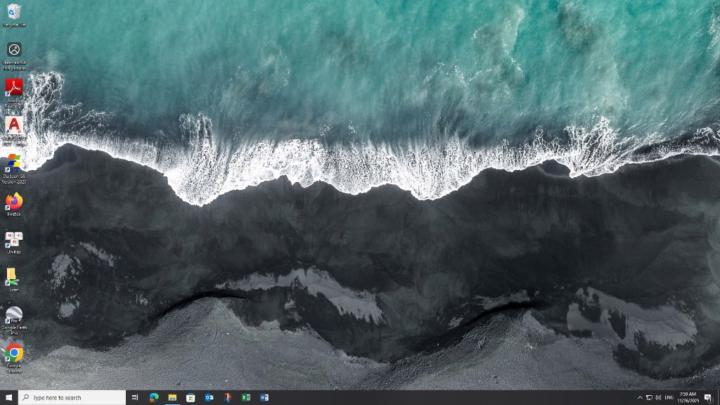Launch Excel from the taskbar

coord(246,397)
